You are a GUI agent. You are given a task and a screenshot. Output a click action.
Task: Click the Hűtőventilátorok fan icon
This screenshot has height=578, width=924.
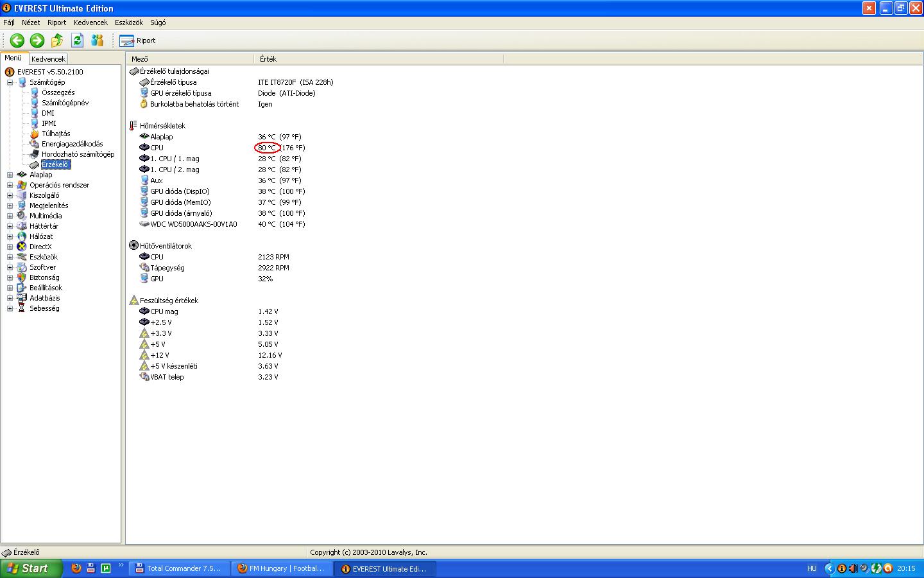pyautogui.click(x=133, y=246)
